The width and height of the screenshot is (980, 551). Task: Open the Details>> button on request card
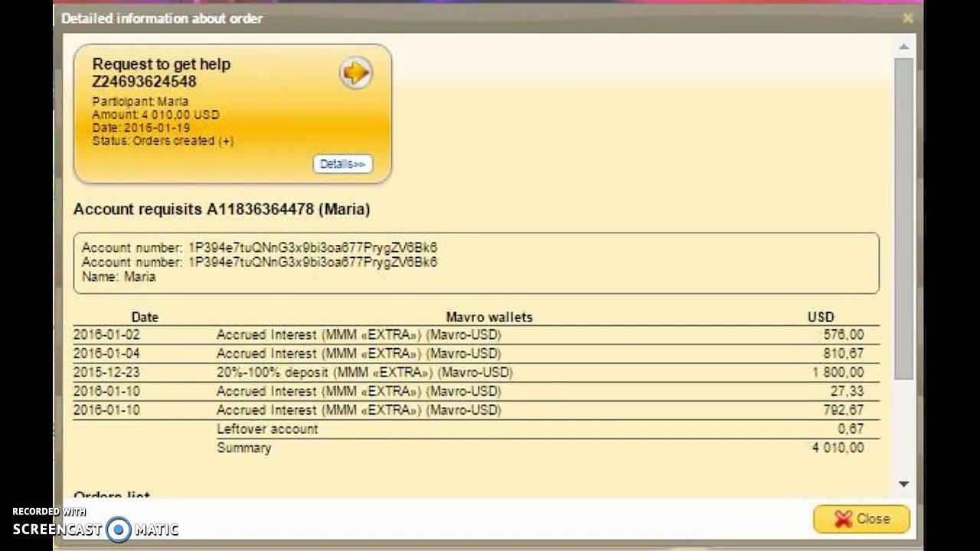point(342,164)
